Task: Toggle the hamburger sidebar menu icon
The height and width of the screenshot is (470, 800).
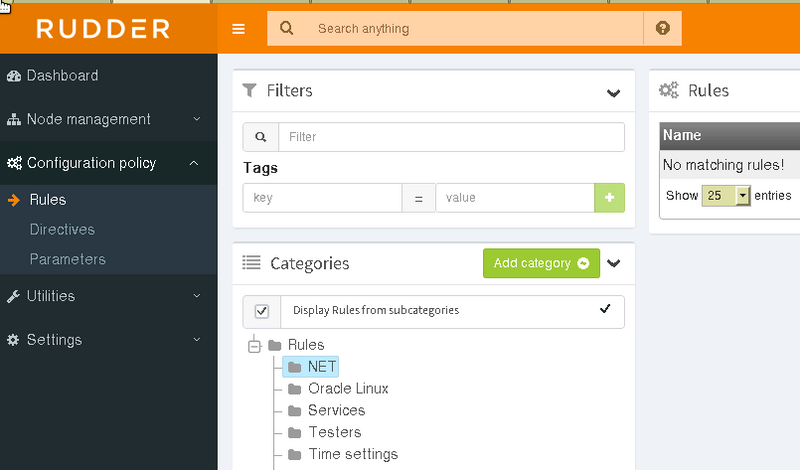Action: tap(238, 29)
